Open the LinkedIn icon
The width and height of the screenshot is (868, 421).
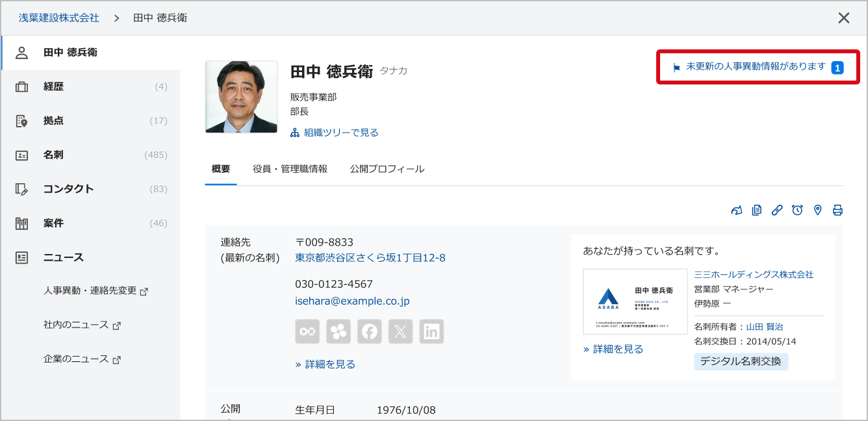431,331
